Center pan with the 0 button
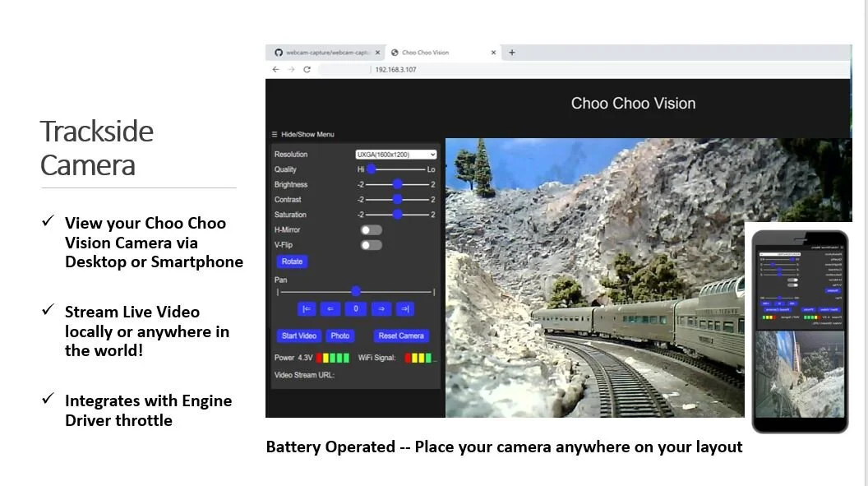 coord(355,309)
